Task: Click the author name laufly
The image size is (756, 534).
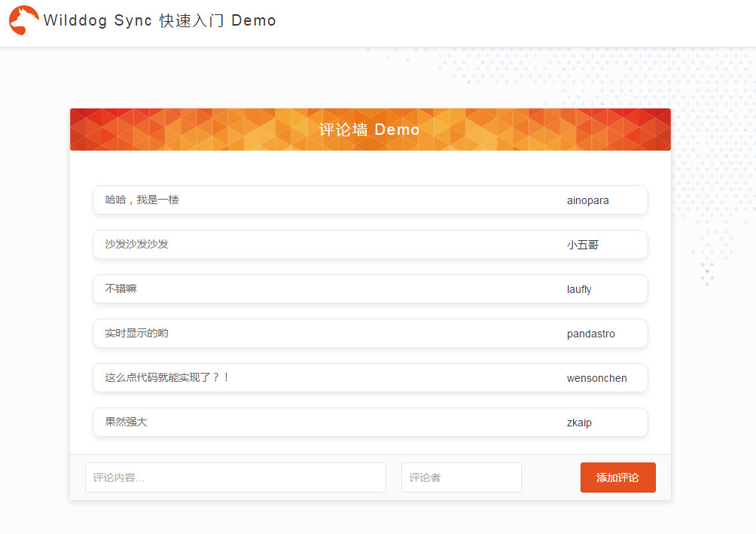Action: tap(579, 289)
